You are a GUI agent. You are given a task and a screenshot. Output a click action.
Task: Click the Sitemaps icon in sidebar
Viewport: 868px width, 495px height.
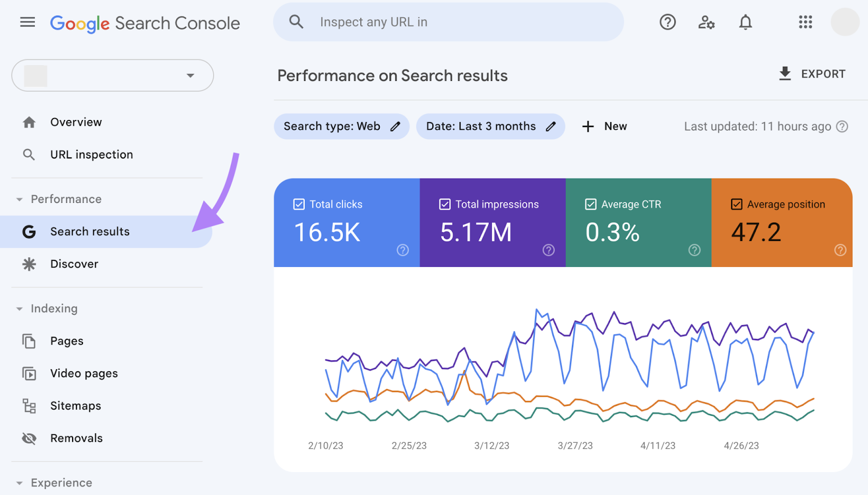[29, 405]
